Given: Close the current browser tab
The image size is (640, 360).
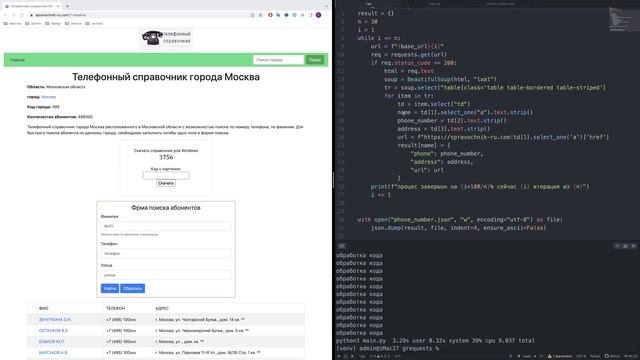Looking at the screenshot, I should coord(58,6).
